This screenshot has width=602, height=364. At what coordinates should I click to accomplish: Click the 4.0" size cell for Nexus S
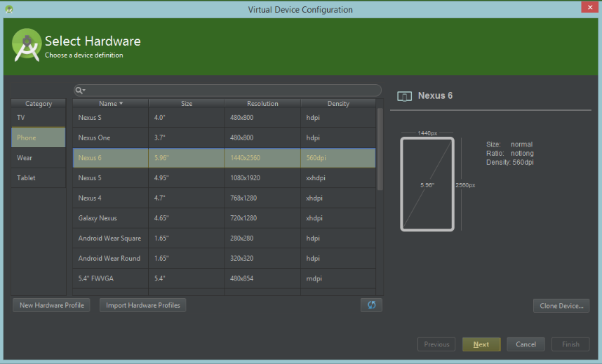pyautogui.click(x=187, y=118)
